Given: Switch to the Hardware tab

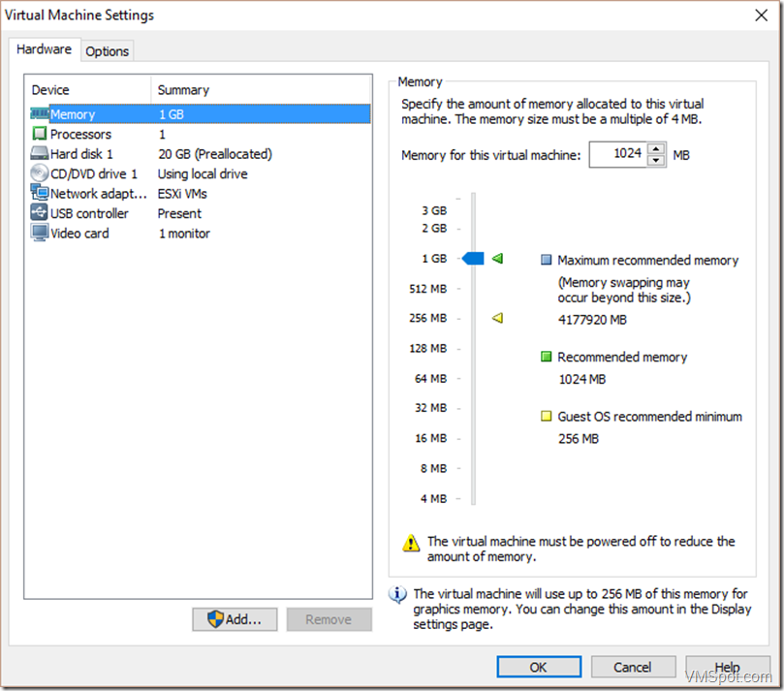Looking at the screenshot, I should (x=44, y=49).
